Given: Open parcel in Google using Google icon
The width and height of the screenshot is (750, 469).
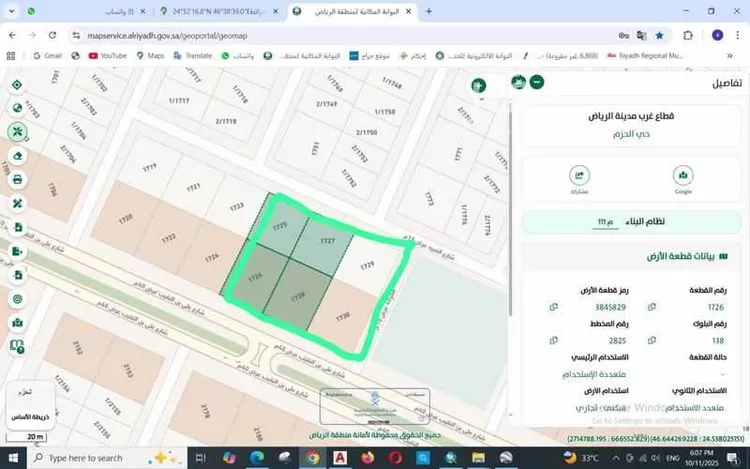Looking at the screenshot, I should 683,175.
